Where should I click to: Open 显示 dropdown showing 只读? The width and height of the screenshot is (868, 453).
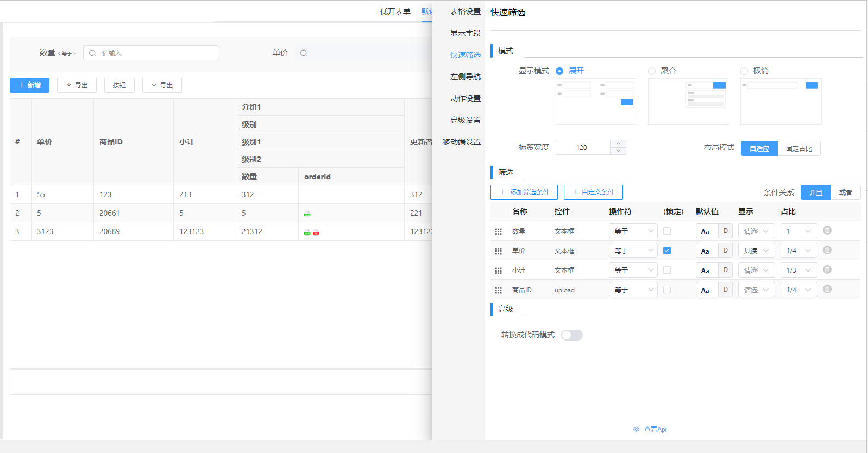click(x=756, y=250)
